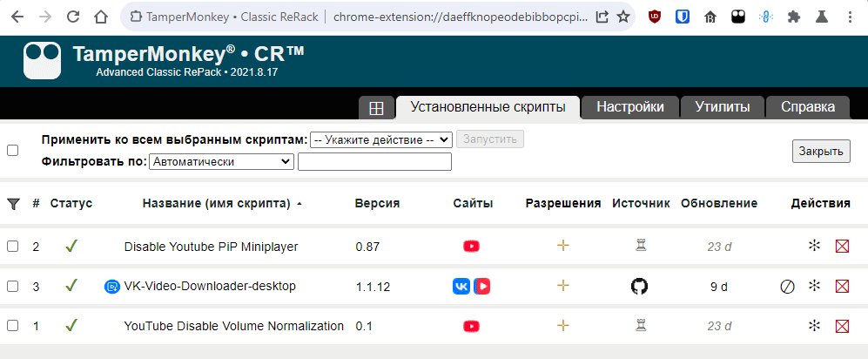Click the YouTube site icon for Disable Youtube PiP Miniplayer

click(471, 247)
